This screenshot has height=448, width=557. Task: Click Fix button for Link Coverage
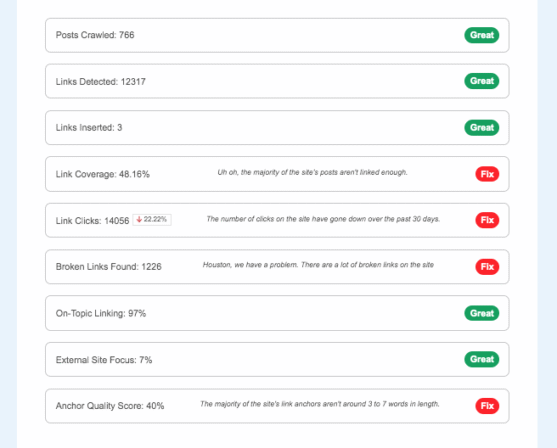[487, 174]
